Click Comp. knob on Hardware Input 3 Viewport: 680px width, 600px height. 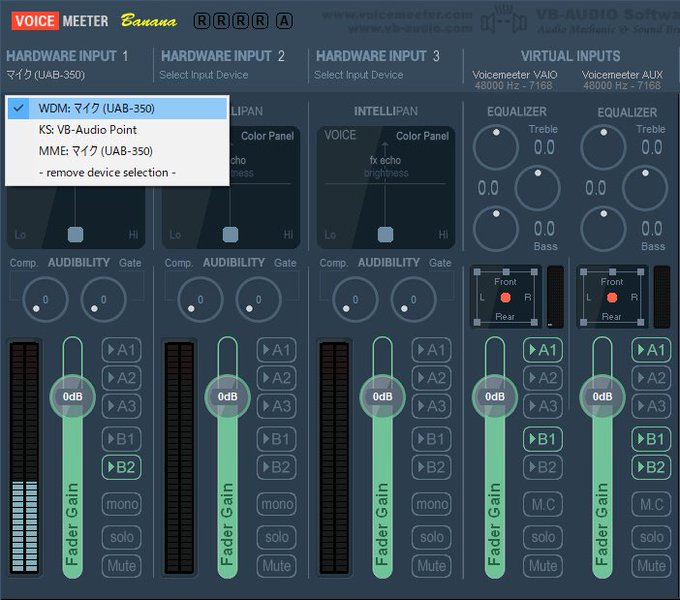click(355, 300)
